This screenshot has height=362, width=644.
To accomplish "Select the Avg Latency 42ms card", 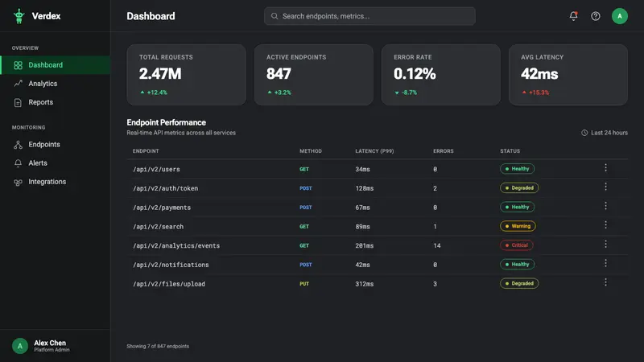I will click(568, 75).
